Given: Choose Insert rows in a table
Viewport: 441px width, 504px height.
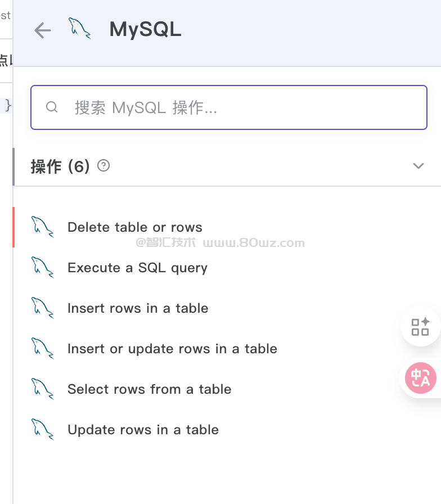Looking at the screenshot, I should 138,308.
